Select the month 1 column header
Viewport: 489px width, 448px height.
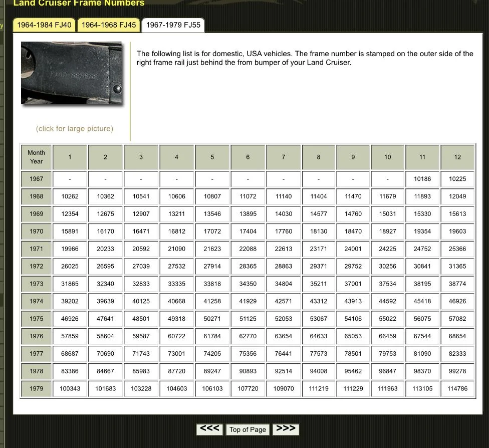pyautogui.click(x=70, y=157)
